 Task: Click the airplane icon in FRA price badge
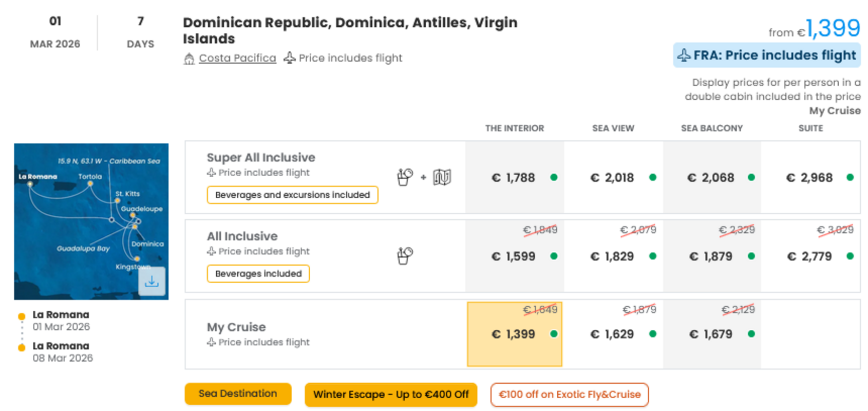(684, 55)
